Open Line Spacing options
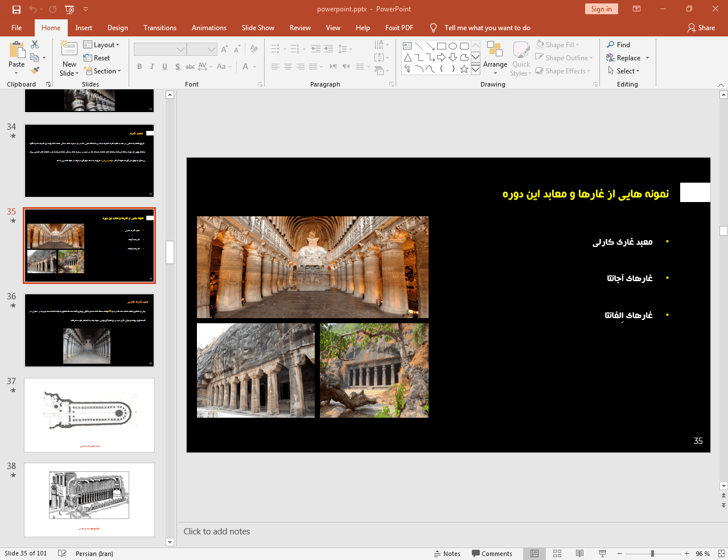This screenshot has width=728, height=560. [x=345, y=49]
